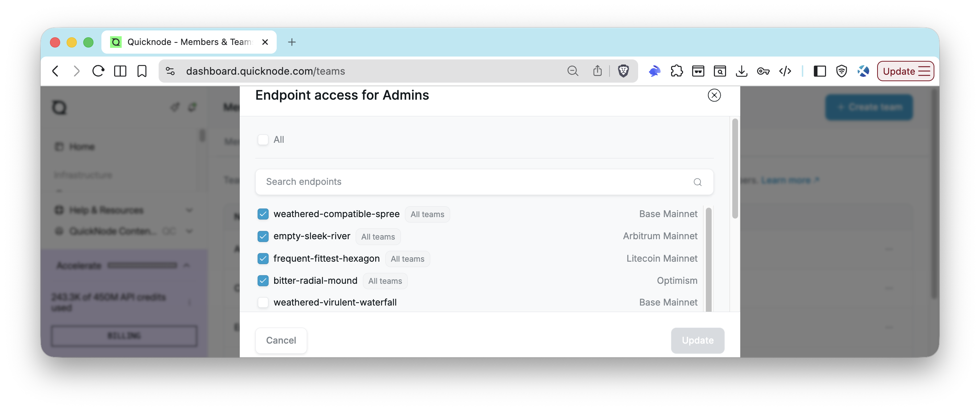This screenshot has width=980, height=411.
Task: Toggle the side panel icon
Action: pos(820,71)
